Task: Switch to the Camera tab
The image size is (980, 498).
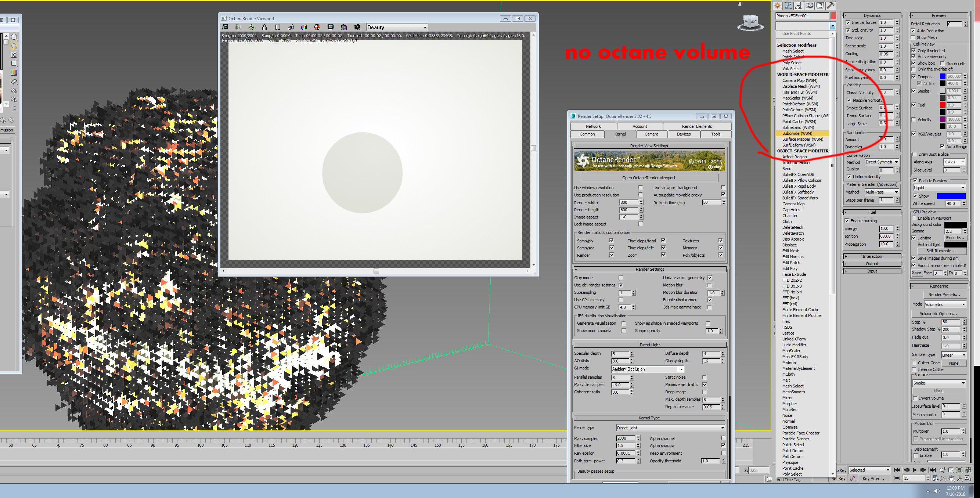Action: [651, 134]
